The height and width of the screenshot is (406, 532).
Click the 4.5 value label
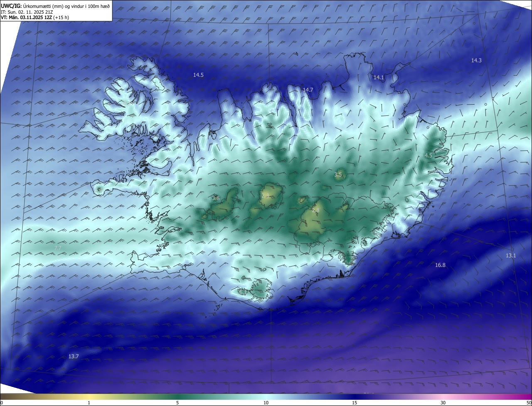pyautogui.click(x=429, y=156)
